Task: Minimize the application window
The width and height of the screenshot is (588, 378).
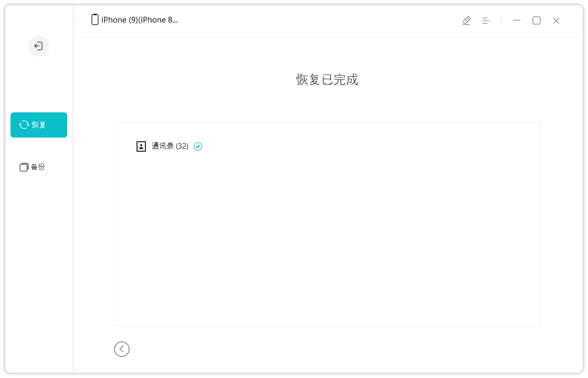Action: pos(517,20)
